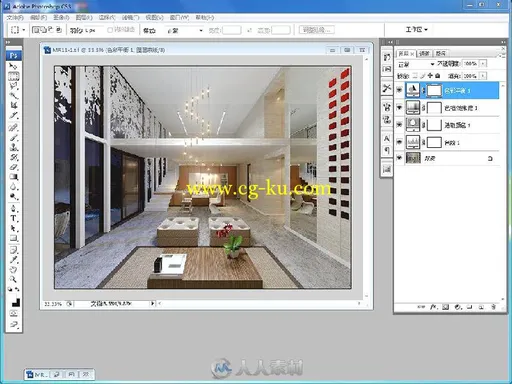The image size is (512, 384).
Task: Collapse the Layers panel dock to icons
Action: click(x=503, y=42)
